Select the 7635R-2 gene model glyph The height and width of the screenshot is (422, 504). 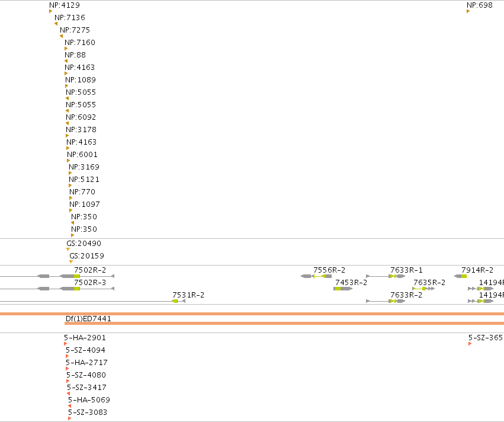pos(423,289)
